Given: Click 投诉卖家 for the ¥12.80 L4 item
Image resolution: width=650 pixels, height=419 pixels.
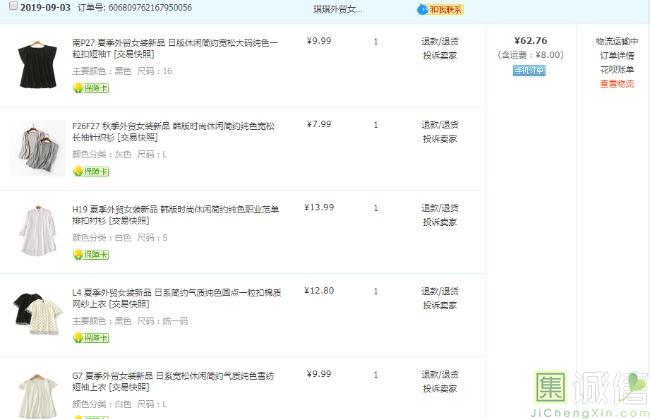Looking at the screenshot, I should click(440, 305).
